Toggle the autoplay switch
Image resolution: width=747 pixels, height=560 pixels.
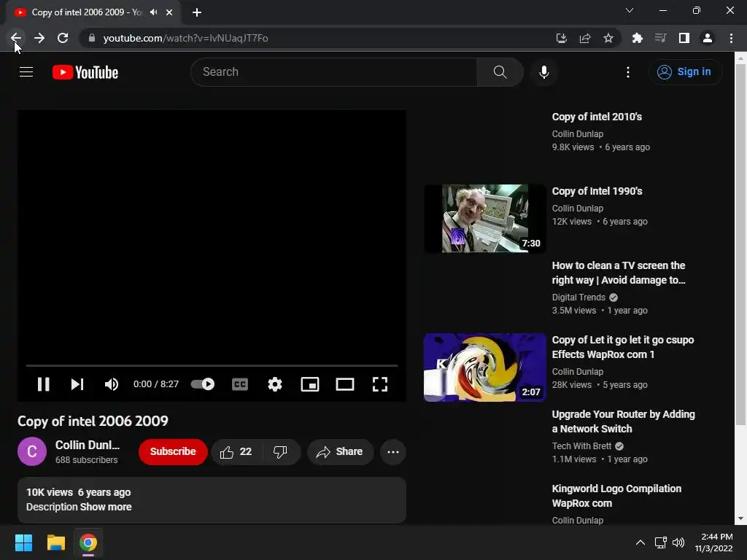(203, 384)
